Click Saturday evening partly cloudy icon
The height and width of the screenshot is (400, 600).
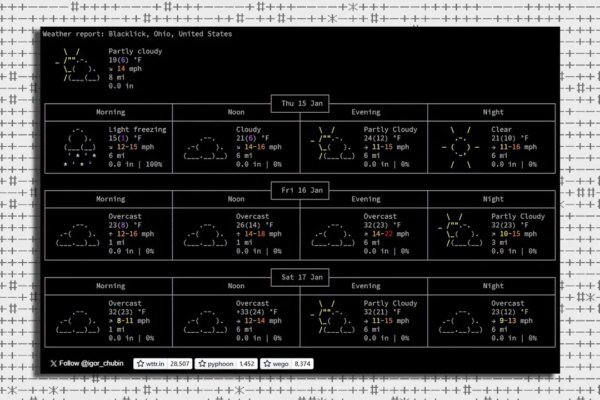331,316
